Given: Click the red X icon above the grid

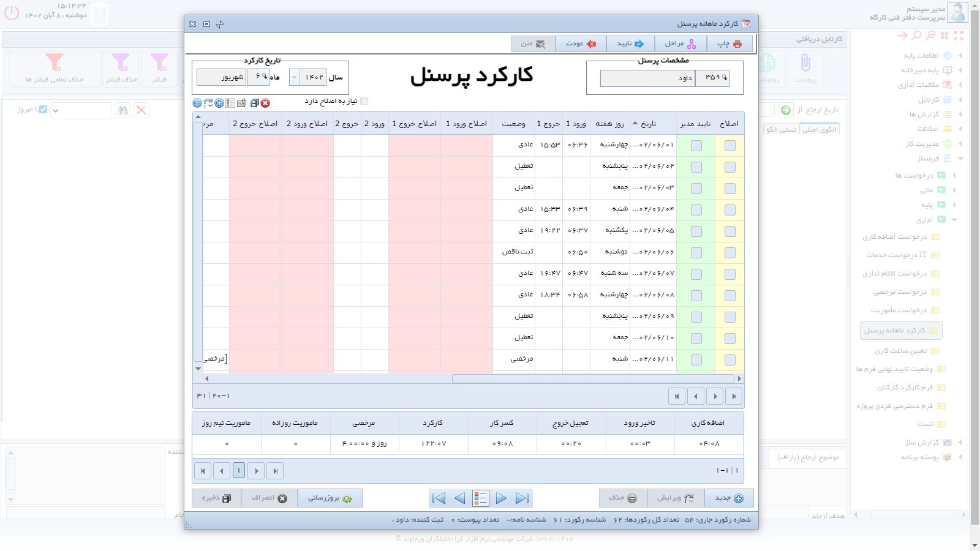Looking at the screenshot, I should [x=265, y=103].
